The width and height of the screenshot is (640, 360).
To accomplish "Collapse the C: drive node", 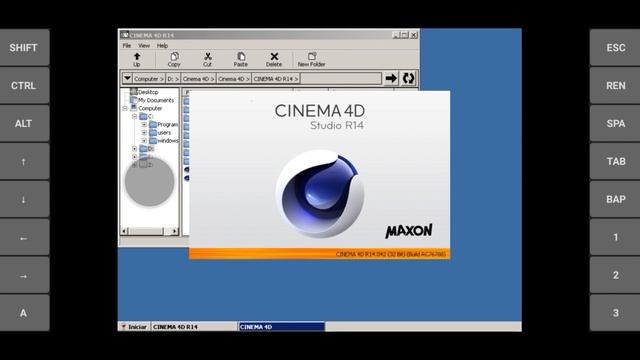I will 135,116.
